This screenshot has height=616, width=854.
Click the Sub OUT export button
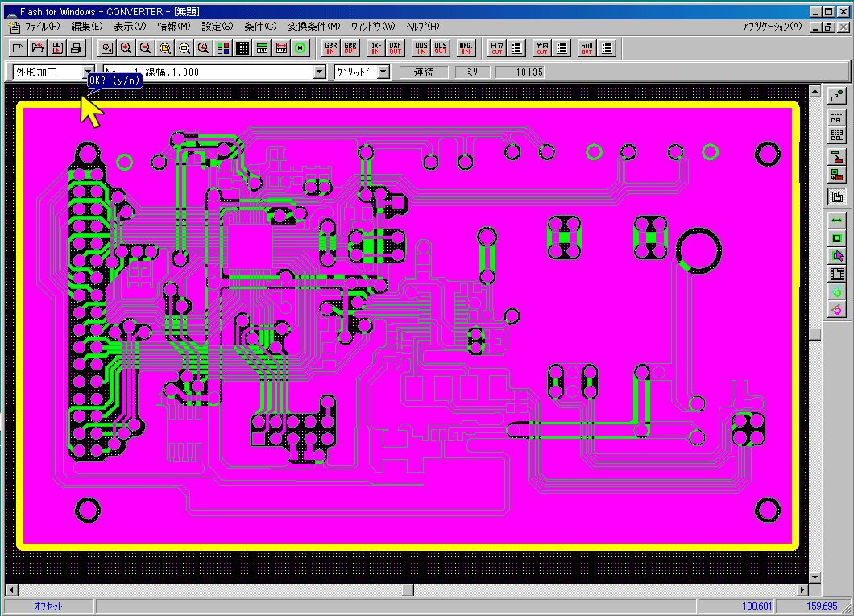[x=587, y=48]
